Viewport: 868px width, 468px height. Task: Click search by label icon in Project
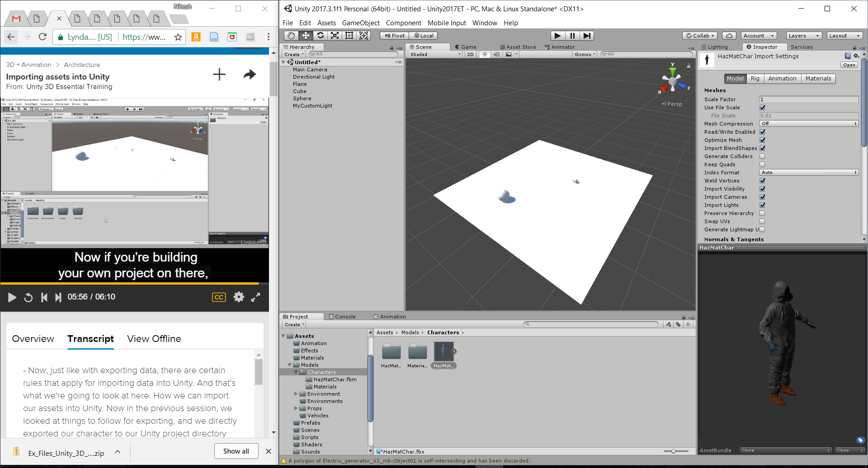click(678, 324)
